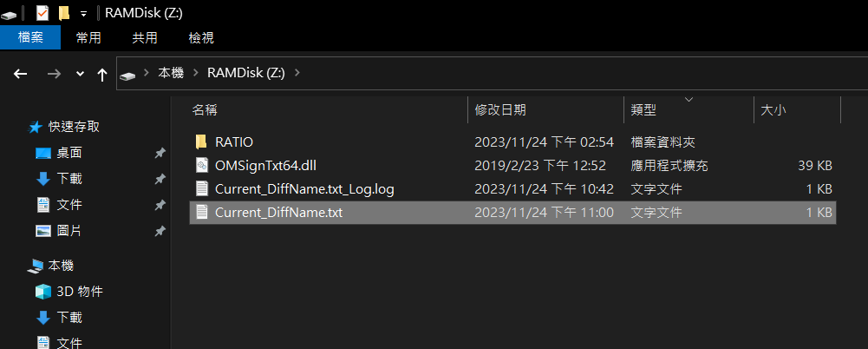Click the Properties quick access toolbar icon
This screenshot has width=868, height=349.
[x=42, y=13]
